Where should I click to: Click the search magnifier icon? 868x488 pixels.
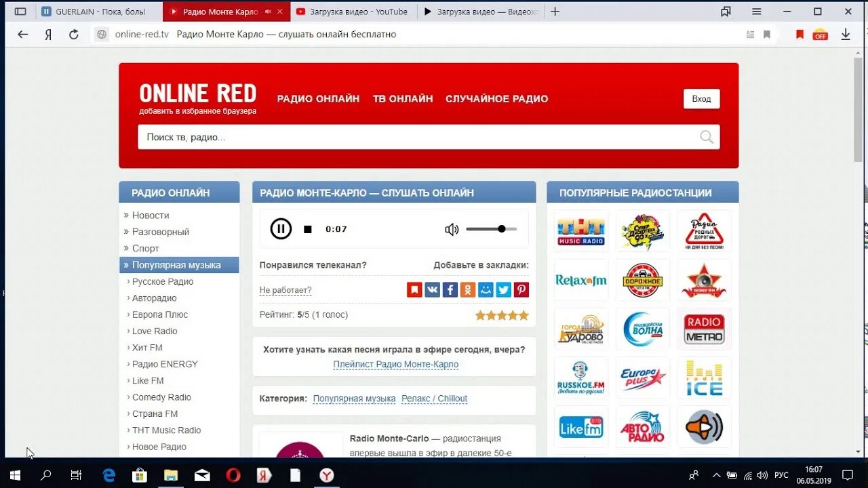point(707,138)
